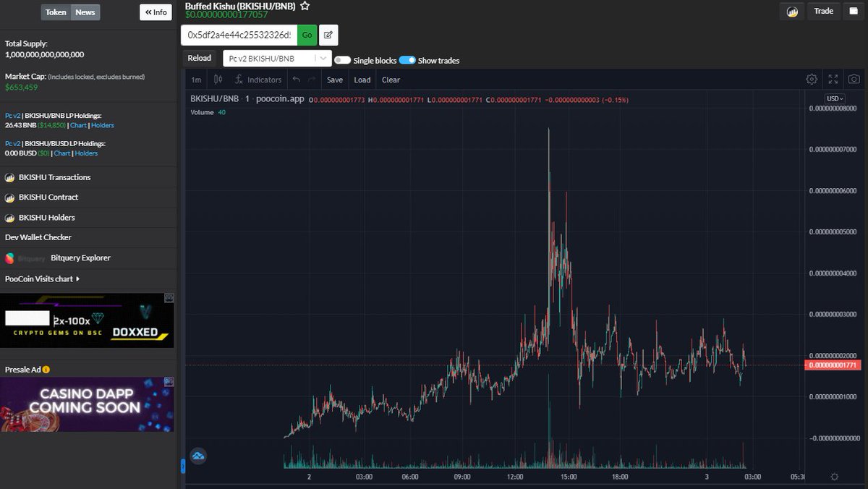The image size is (868, 489).
Task: Collapse the sidebar with the blue handle
Action: pos(183,466)
